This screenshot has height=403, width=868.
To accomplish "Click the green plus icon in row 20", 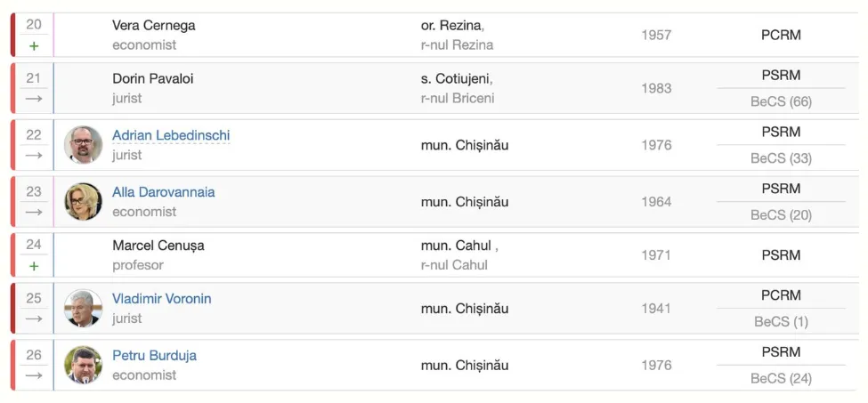I will 34,45.
